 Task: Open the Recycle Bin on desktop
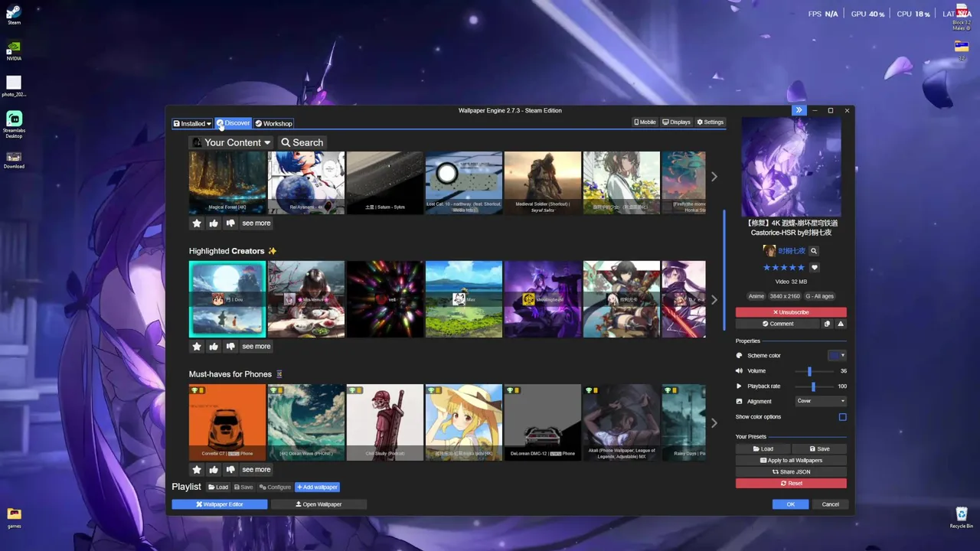point(962,517)
